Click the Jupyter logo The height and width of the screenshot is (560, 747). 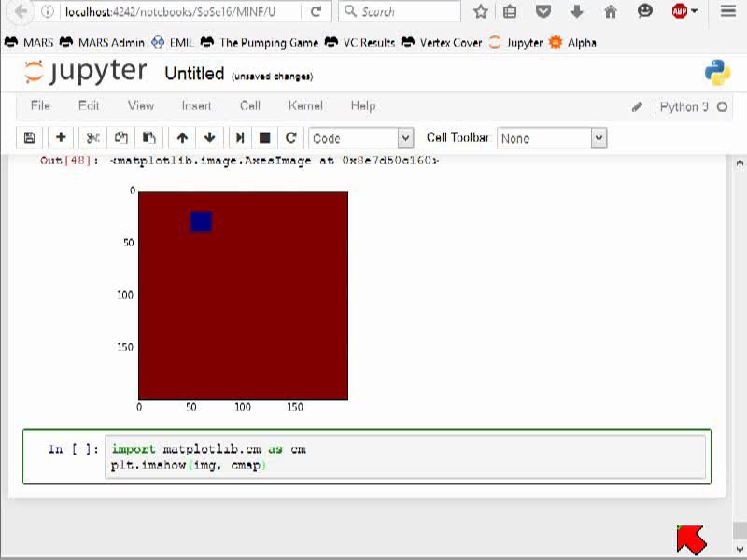click(85, 73)
